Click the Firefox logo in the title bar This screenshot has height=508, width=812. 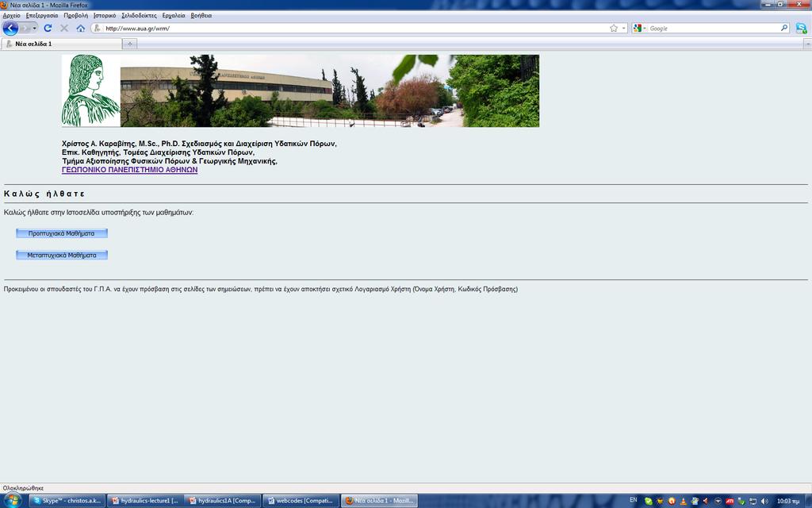[x=4, y=5]
